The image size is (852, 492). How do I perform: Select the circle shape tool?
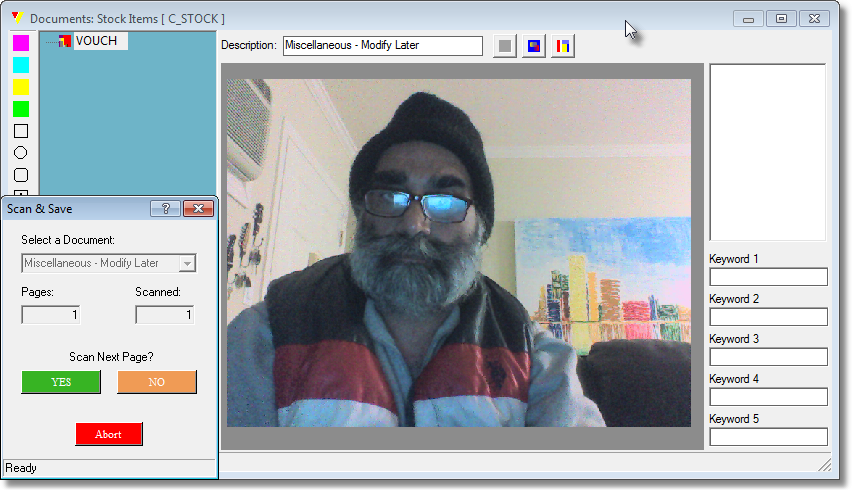(x=21, y=153)
